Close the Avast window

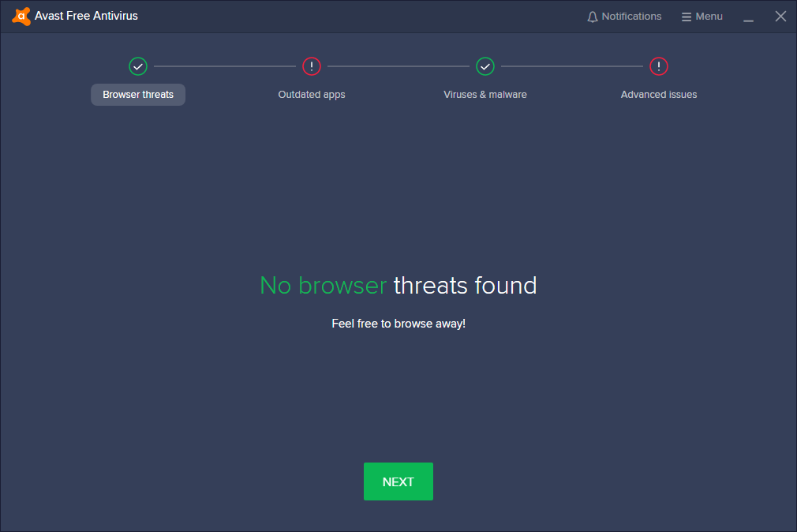780,17
